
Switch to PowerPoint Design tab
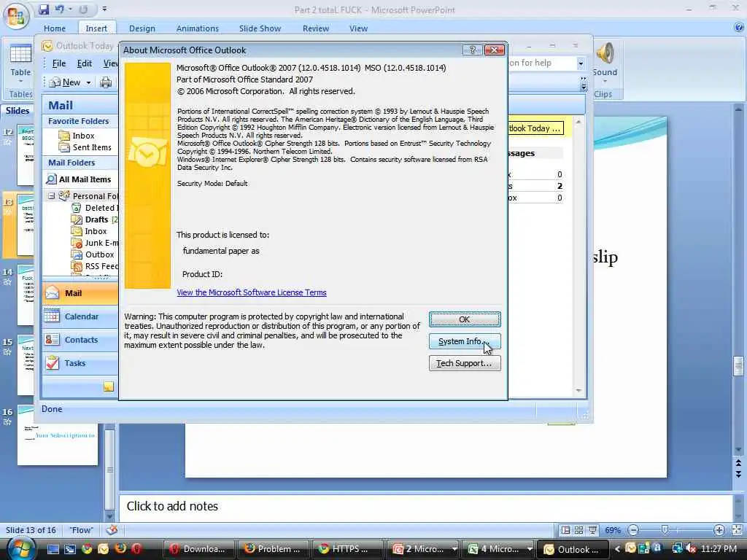click(x=142, y=28)
